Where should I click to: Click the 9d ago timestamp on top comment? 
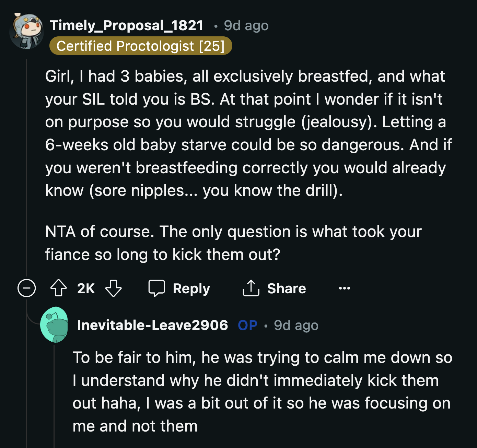pyautogui.click(x=246, y=25)
